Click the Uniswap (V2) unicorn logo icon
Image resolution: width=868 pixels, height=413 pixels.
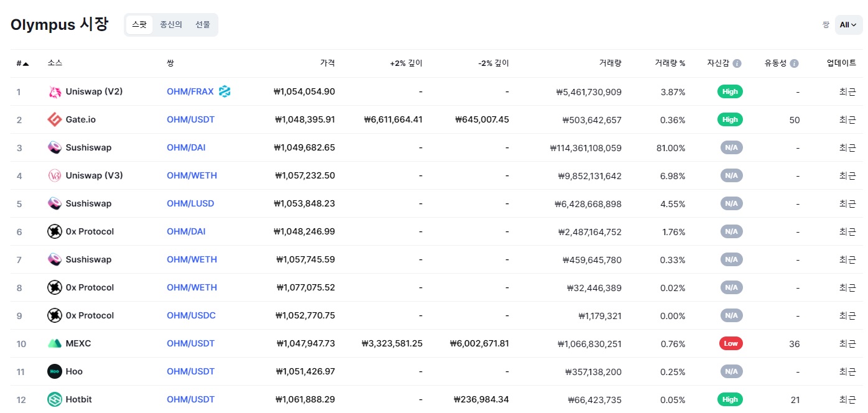[55, 92]
